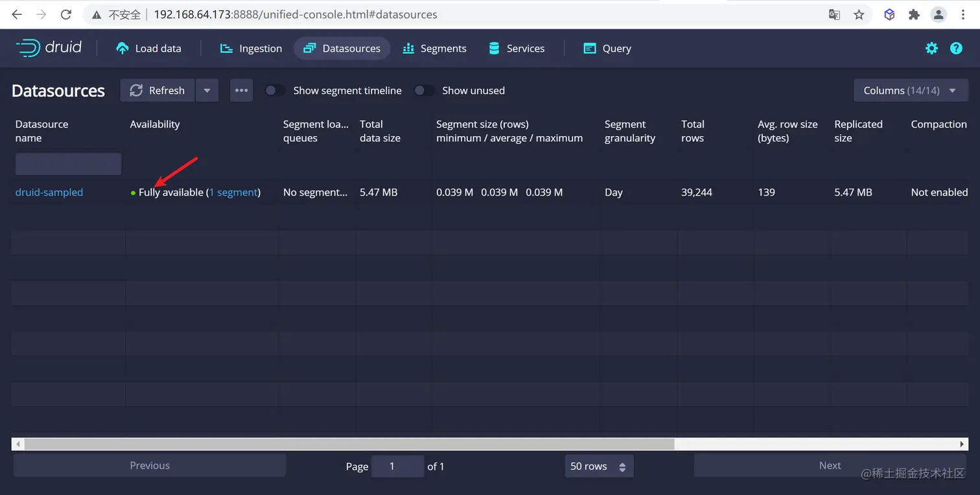Click the browser forward arrow
Viewport: 980px width, 495px height.
pyautogui.click(x=41, y=14)
